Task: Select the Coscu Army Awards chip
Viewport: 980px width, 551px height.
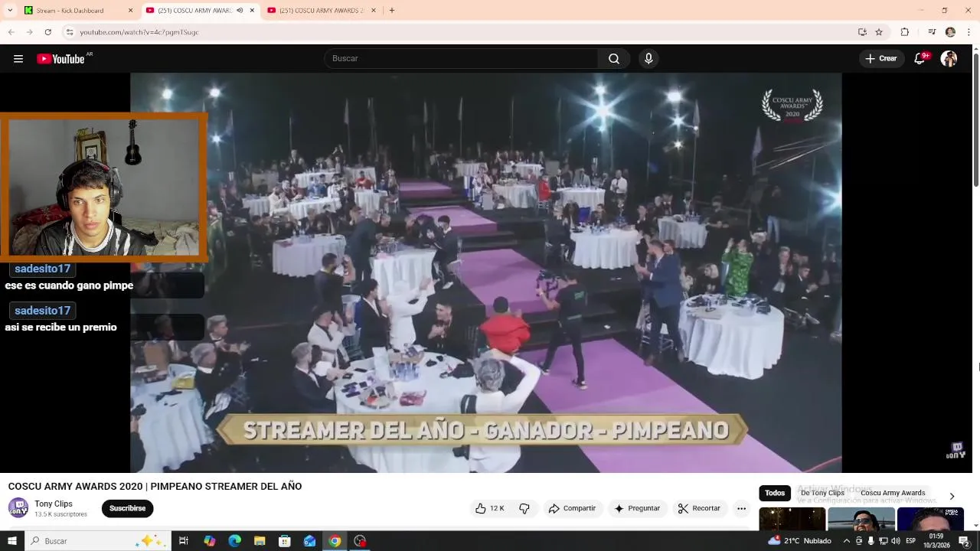Action: coord(893,493)
